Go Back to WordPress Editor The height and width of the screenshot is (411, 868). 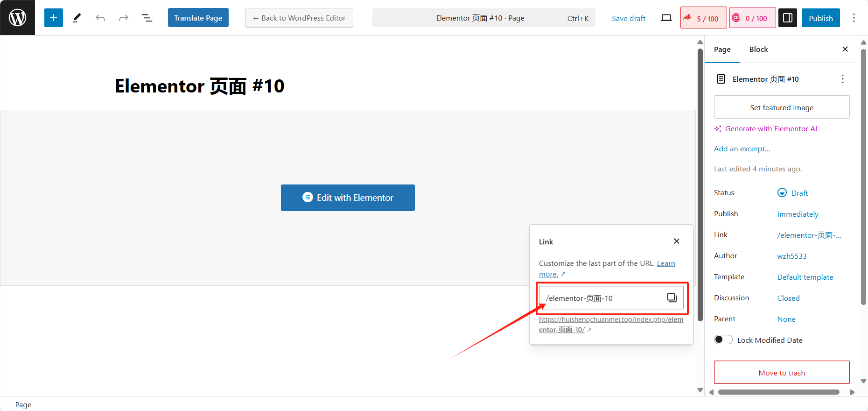299,18
